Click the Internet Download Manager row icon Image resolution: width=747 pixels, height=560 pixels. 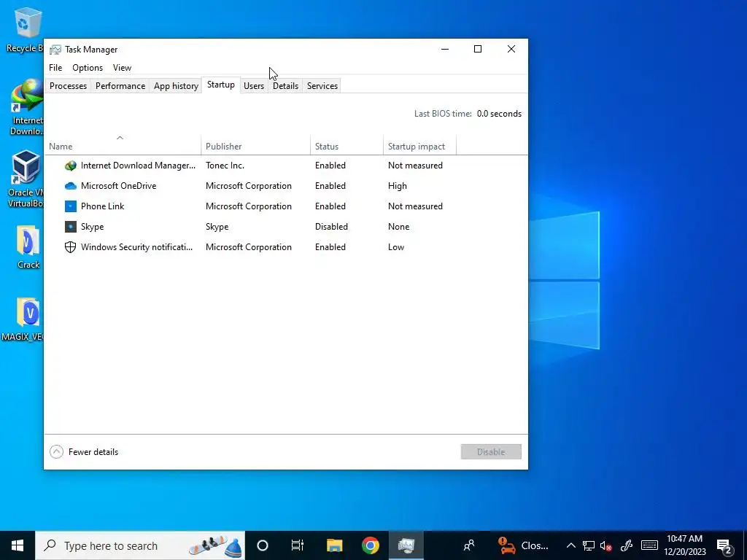pyautogui.click(x=71, y=166)
